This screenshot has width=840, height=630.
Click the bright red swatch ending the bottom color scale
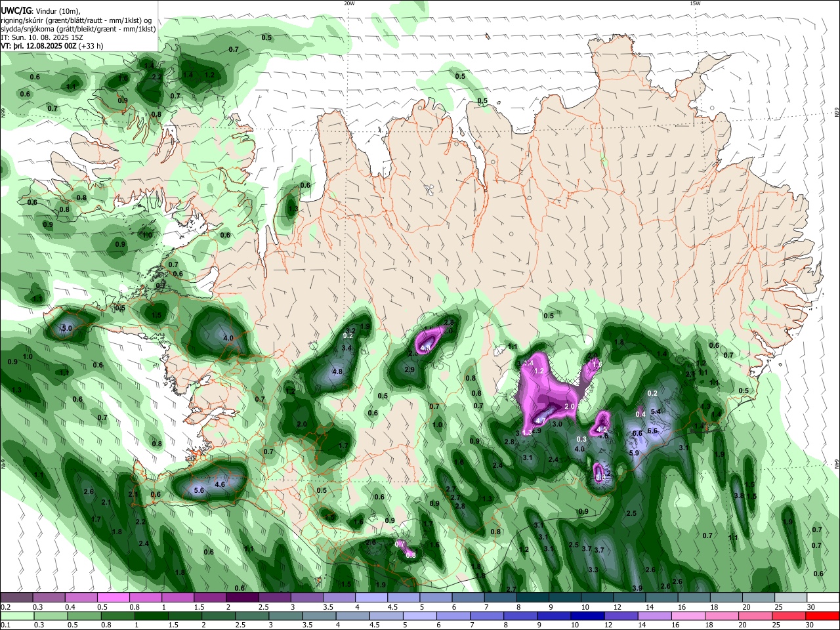click(x=824, y=615)
